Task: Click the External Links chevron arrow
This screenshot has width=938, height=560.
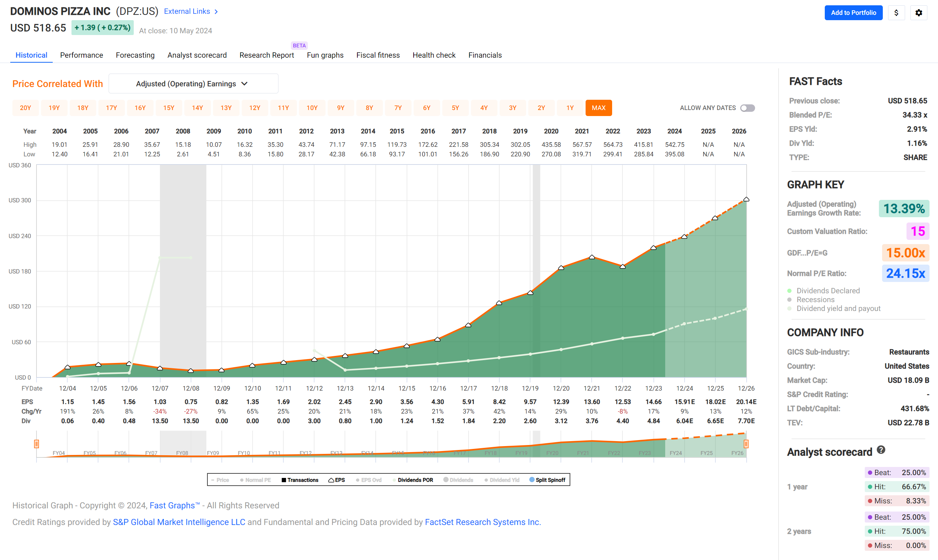Action: click(216, 12)
